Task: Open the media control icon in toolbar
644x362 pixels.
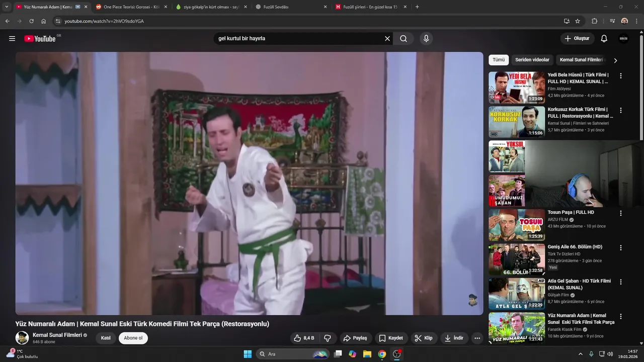Action: (612, 21)
